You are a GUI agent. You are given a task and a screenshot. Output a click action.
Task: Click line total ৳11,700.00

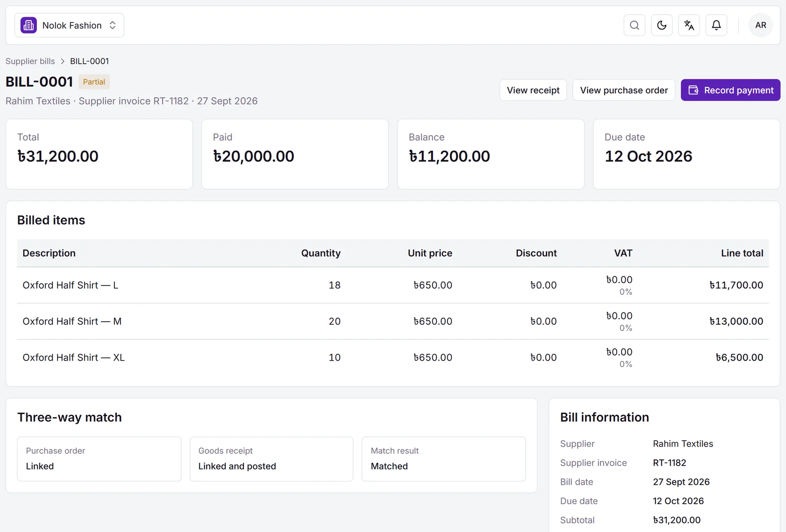click(736, 285)
